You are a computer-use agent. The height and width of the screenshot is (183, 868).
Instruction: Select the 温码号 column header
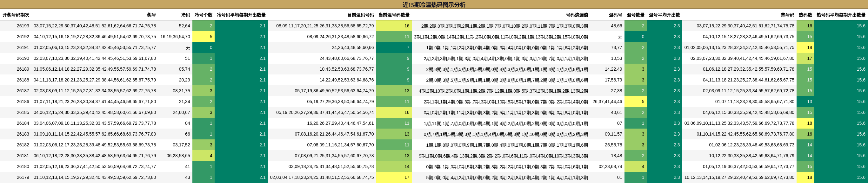click(x=615, y=15)
